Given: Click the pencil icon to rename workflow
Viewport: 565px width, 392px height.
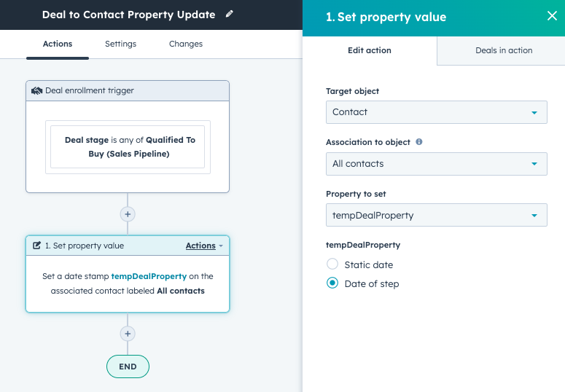Looking at the screenshot, I should coord(229,14).
